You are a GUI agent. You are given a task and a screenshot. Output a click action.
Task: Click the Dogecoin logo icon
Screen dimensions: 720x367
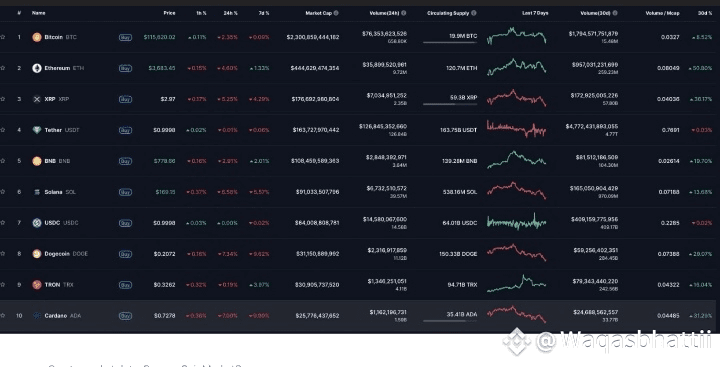(37, 254)
